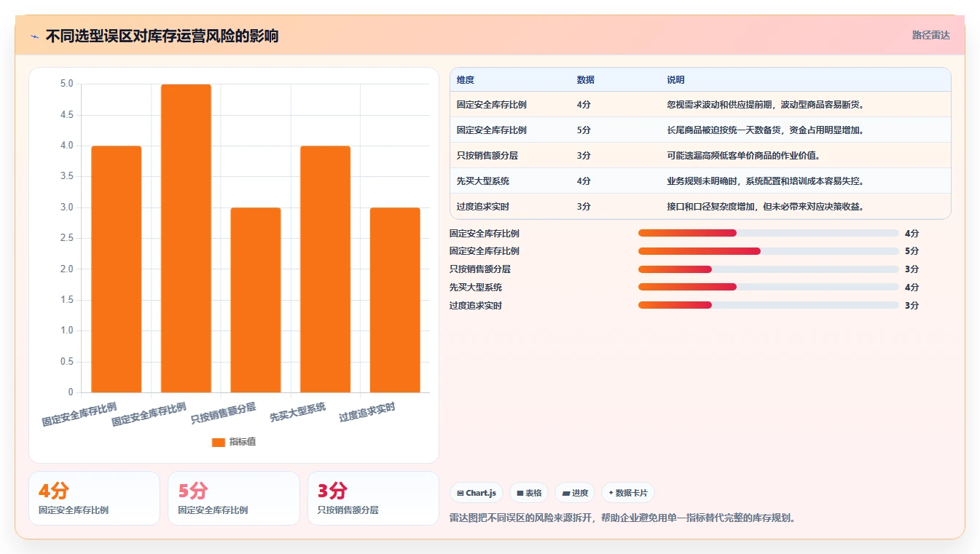Click the description 业务规则未明确时，系统配置和培训成本容易失控。
Viewport: 980px width, 554px height.
[x=766, y=181]
